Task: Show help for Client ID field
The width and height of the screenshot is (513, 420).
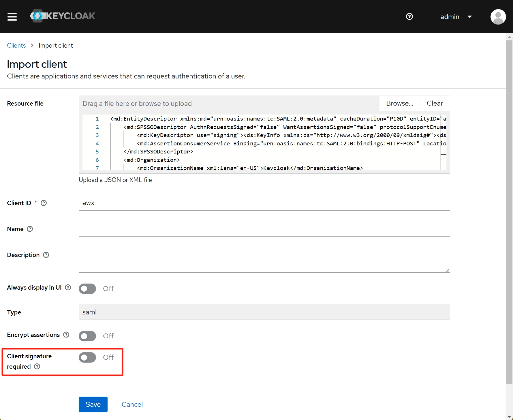Action: [x=44, y=203]
